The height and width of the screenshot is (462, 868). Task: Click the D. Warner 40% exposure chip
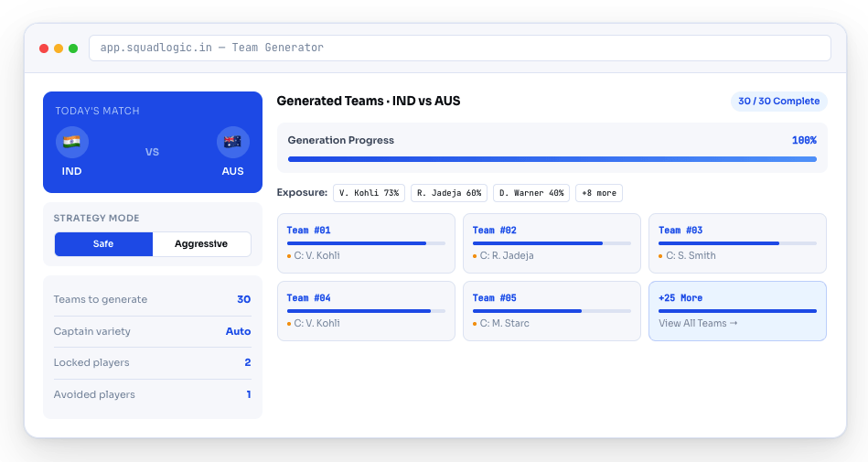[531, 193]
